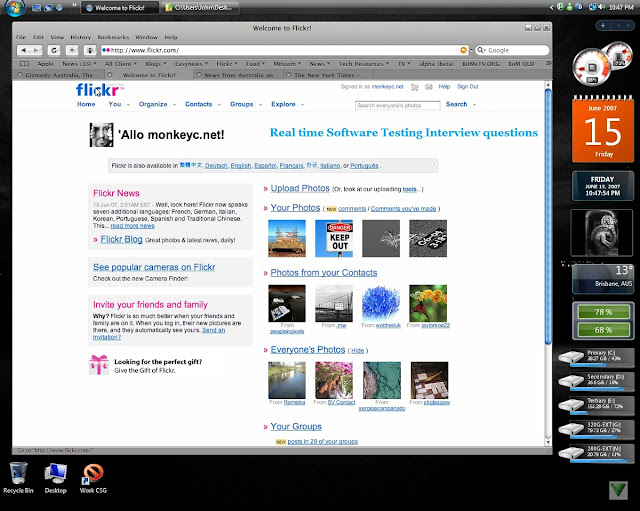Click the CPU meter gauge gadget
Viewport: 640px width, 511px height.
[x=592, y=67]
